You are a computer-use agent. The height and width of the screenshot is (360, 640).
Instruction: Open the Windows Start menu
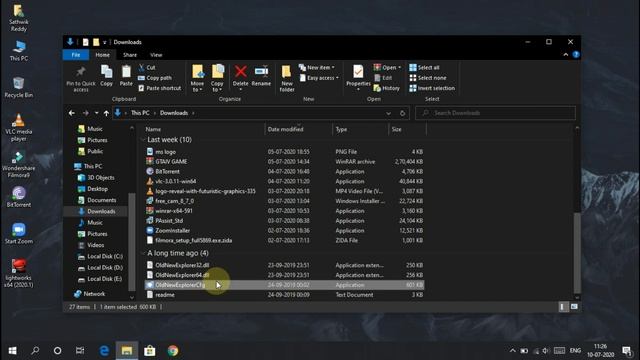tap(12, 351)
